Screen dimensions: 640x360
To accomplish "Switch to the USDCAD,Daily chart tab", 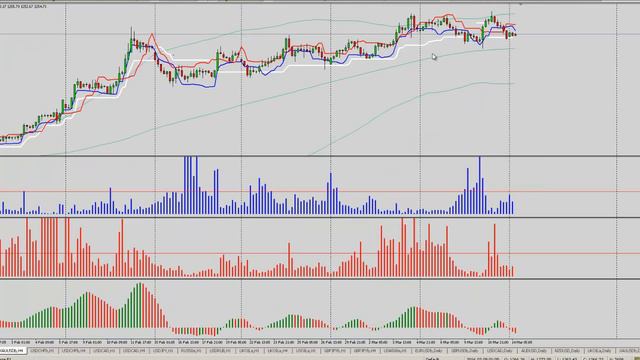I will [x=500, y=351].
